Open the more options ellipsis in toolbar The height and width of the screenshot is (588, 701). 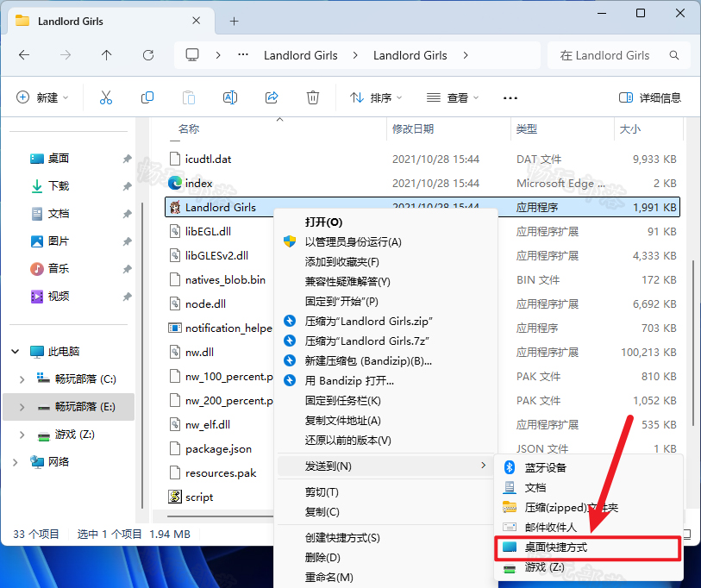[x=510, y=98]
